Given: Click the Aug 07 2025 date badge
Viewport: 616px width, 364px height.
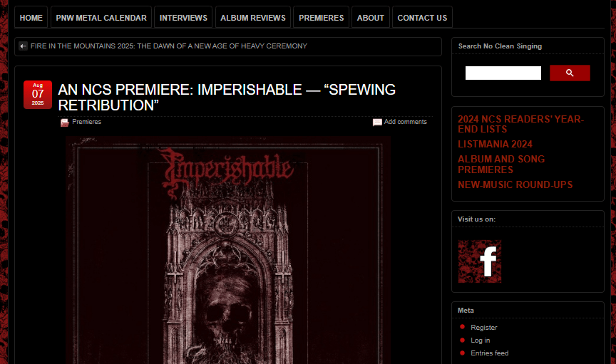Looking at the screenshot, I should coord(38,95).
